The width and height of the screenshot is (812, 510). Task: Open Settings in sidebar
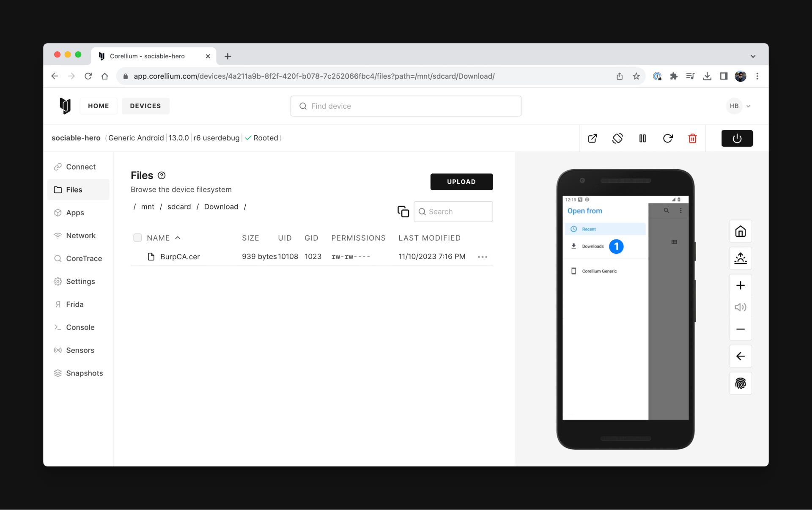click(x=79, y=281)
